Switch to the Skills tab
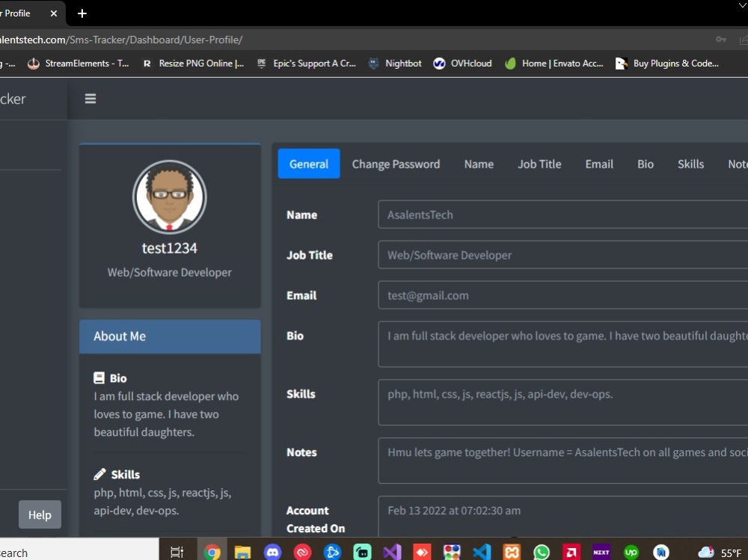 pos(690,164)
